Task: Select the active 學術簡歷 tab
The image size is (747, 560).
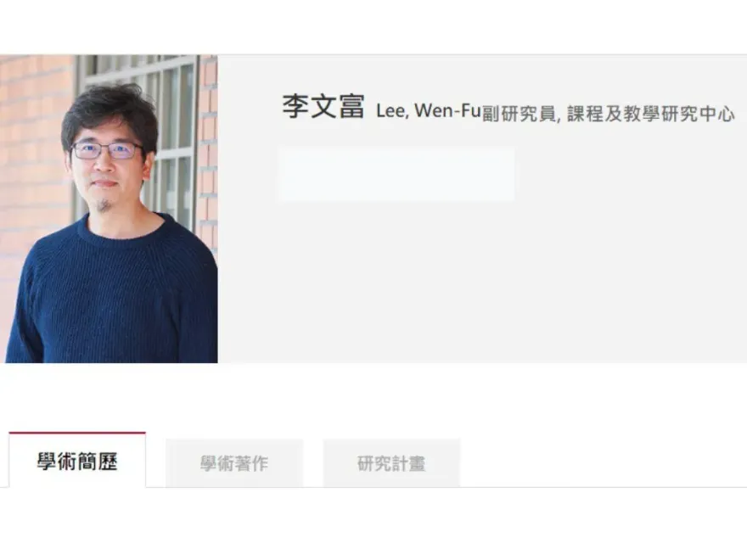Action: (x=77, y=460)
